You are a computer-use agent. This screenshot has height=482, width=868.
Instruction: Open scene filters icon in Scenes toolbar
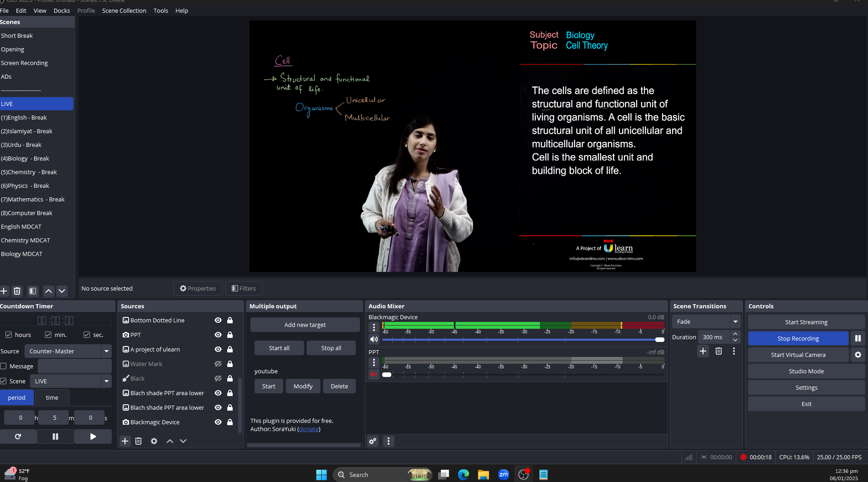(33, 291)
